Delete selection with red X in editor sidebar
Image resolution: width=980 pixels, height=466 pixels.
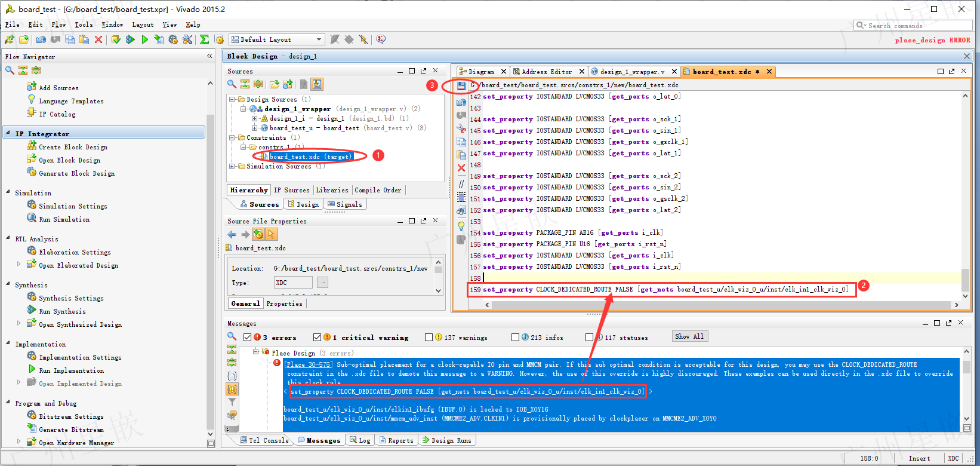click(x=461, y=168)
